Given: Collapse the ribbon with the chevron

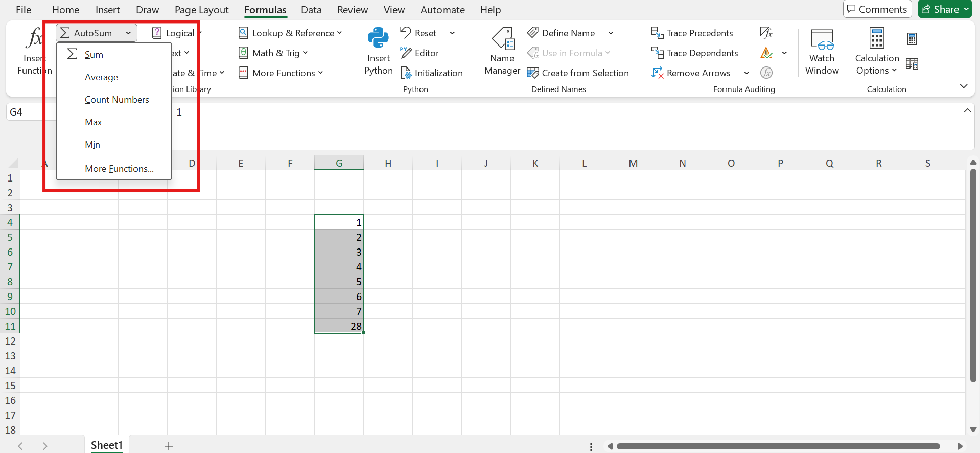Looking at the screenshot, I should coord(964,86).
